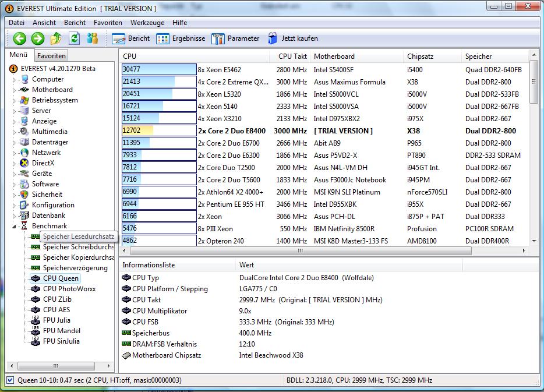
Task: Select the Sicherheit shield icon
Action: point(24,195)
